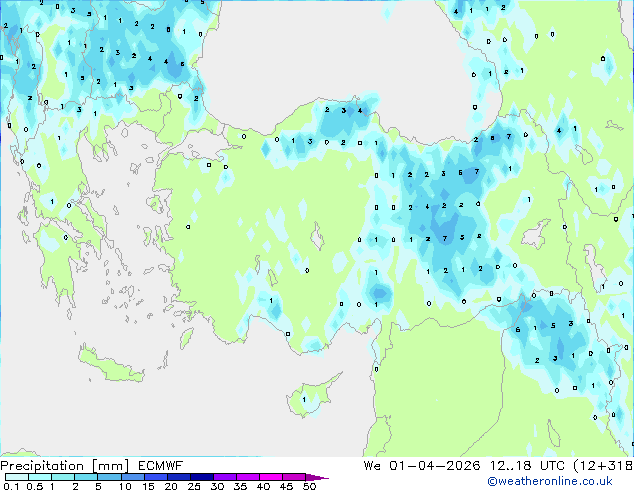Select the 0.5–1 mm legend swatch
Image resolution: width=634 pixels, height=490 pixels.
(40, 477)
